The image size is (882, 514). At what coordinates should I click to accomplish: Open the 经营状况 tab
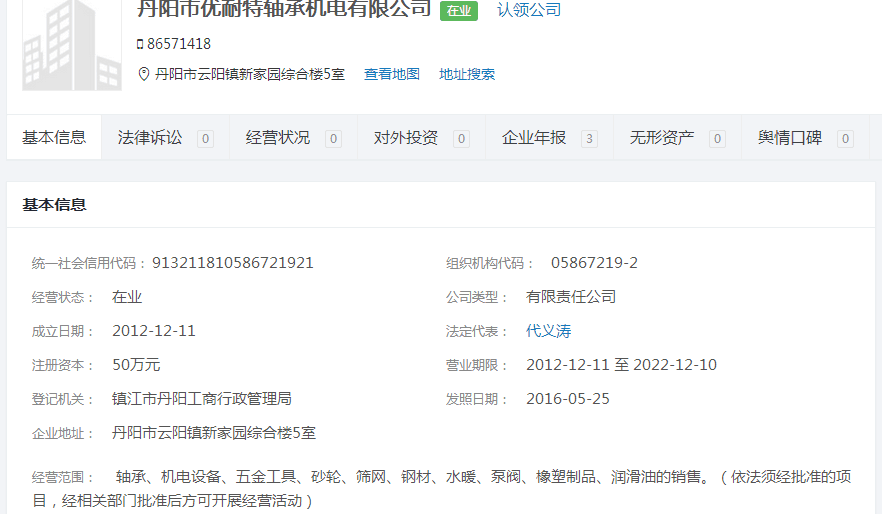278,138
